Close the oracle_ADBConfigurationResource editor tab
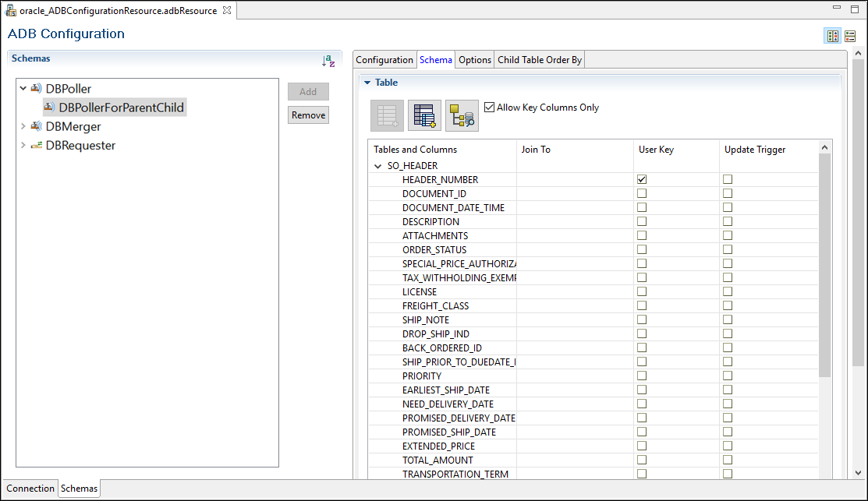Screen dimensions: 868x501 coord(226,10)
